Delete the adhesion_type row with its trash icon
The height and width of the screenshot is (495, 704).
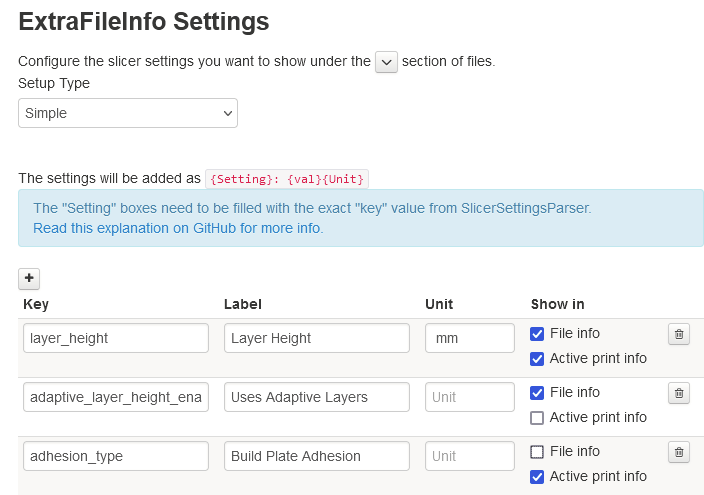679,452
